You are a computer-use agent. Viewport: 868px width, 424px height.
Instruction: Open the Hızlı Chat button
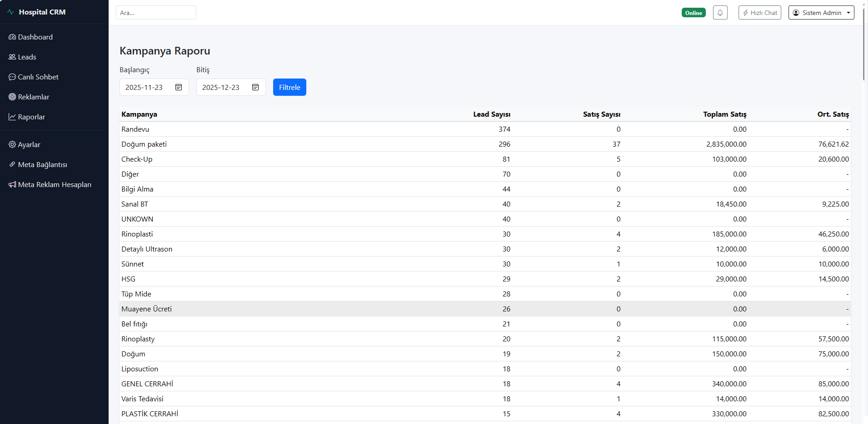point(759,13)
